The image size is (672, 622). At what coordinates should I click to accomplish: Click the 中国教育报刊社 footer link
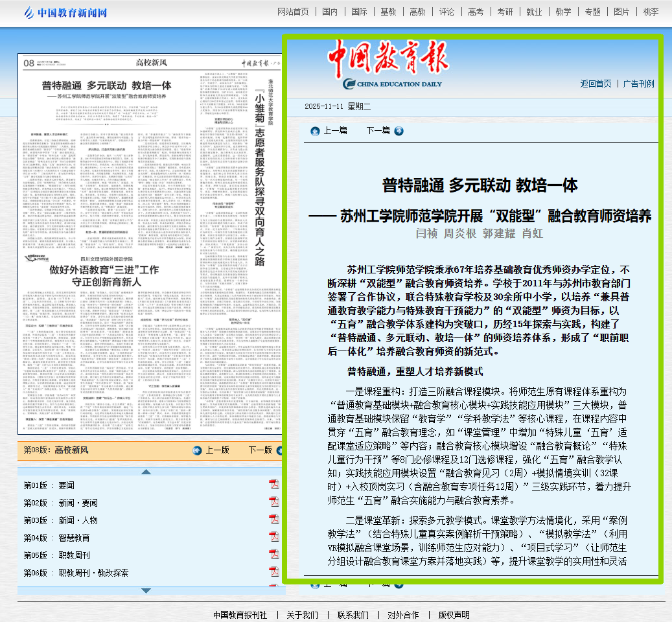click(240, 615)
